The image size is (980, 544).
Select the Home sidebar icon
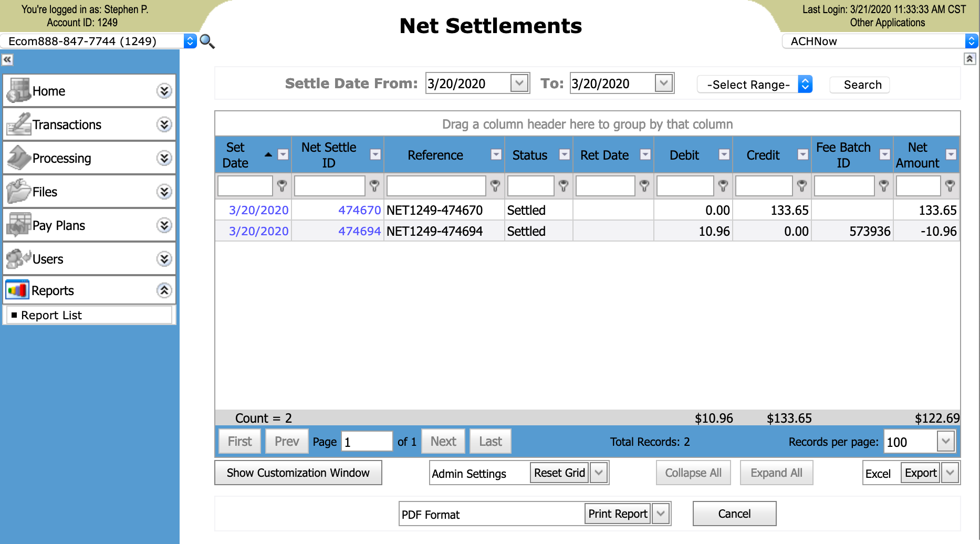(18, 90)
